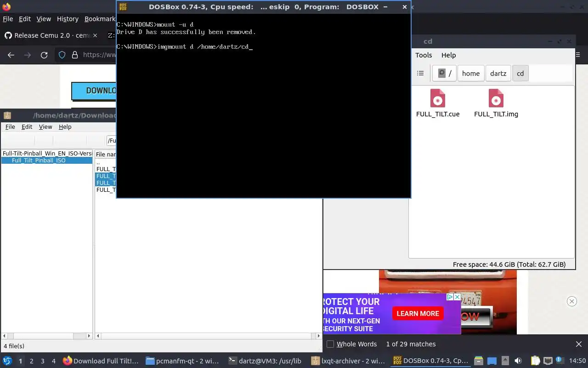588x368 pixels.
Task: Click the volume speaker tray icon
Action: click(x=518, y=361)
